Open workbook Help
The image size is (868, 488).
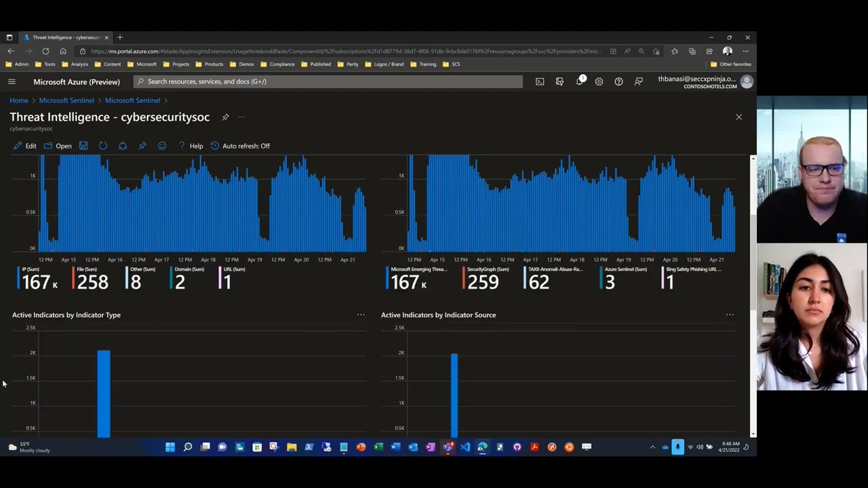coord(190,146)
